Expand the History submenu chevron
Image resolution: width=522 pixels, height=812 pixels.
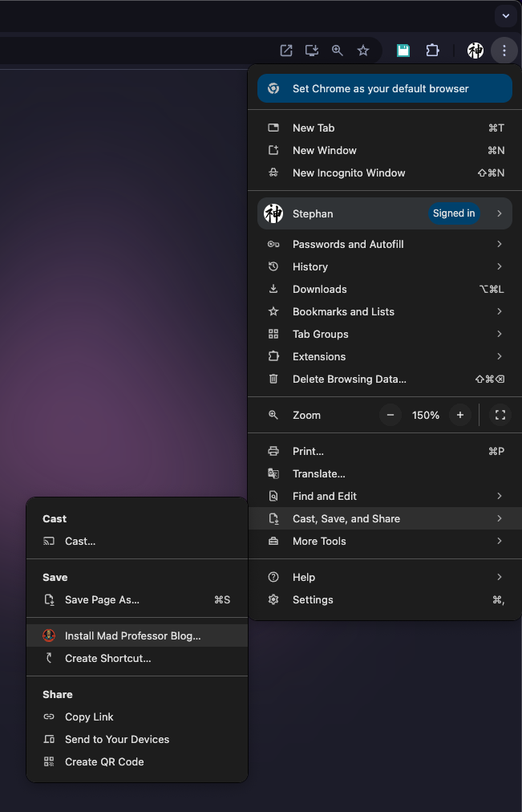point(500,266)
